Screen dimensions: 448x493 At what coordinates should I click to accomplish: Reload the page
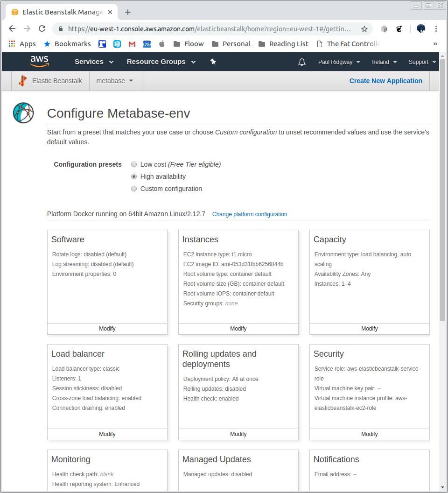42,28
